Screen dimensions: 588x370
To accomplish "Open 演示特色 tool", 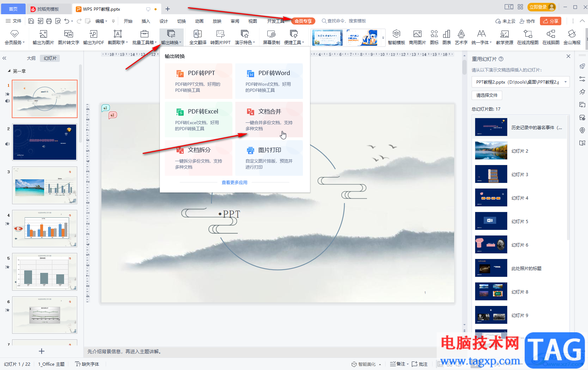I will click(x=245, y=37).
